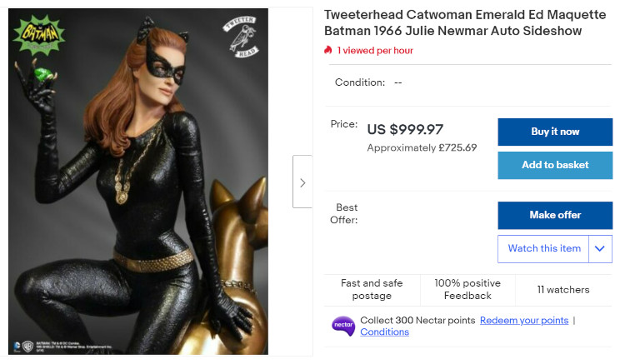Open the Nectar Conditions link
This screenshot has height=364, width=625.
coord(384,332)
